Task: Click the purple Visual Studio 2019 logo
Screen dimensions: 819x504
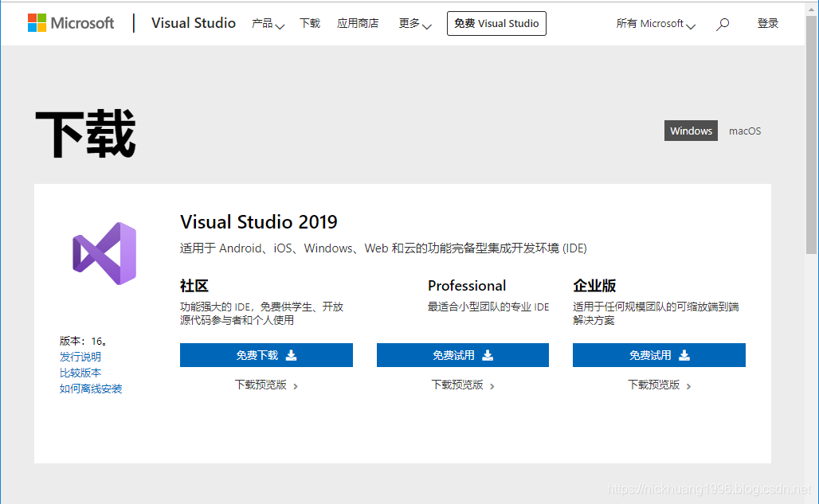Action: (104, 253)
